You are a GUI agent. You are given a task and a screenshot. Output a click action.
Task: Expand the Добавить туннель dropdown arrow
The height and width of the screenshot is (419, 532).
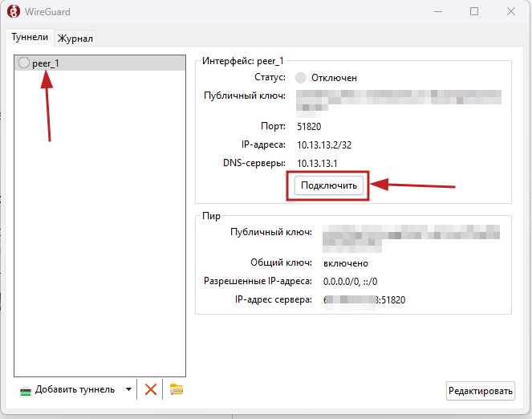tap(128, 389)
